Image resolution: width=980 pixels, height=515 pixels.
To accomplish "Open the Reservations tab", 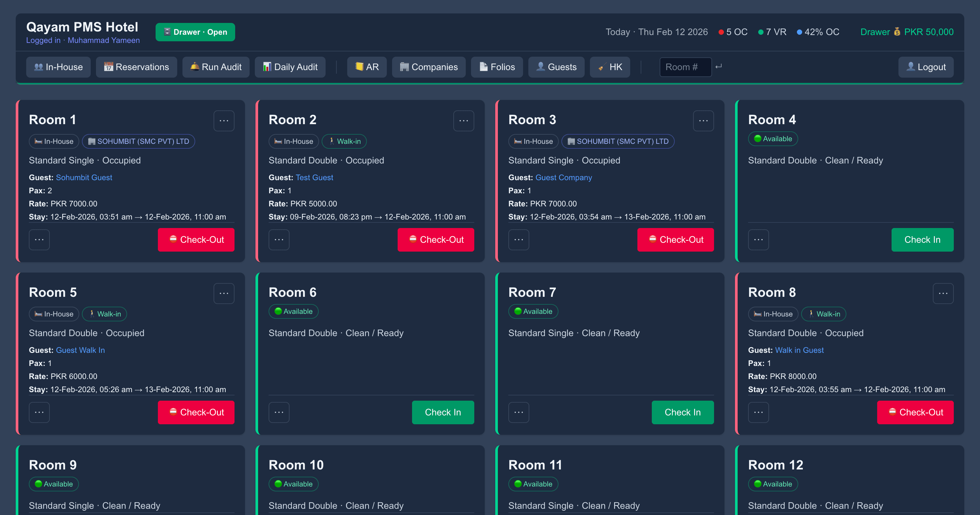I will tap(136, 67).
